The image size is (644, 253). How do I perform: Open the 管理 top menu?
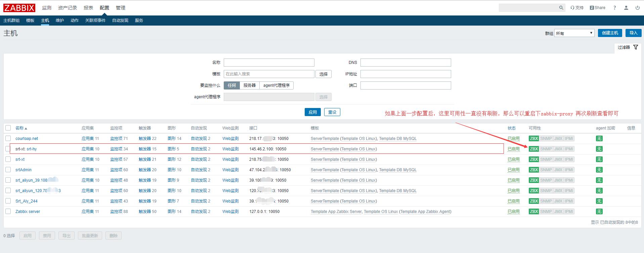click(121, 8)
